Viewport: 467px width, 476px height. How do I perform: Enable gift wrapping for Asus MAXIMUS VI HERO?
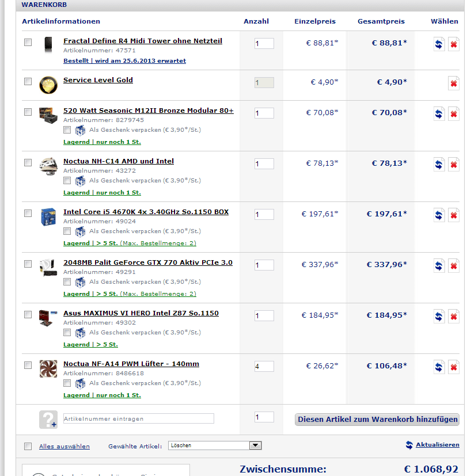coord(67,333)
